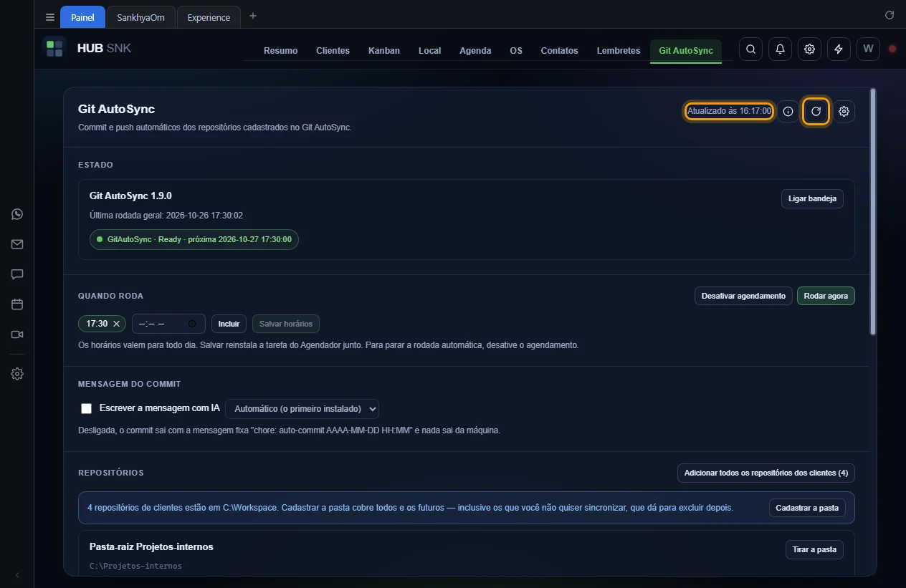906x588 pixels.
Task: Click 'Última rodada geral: 2026-10-26 17:30:02' text
Action: coord(166,216)
